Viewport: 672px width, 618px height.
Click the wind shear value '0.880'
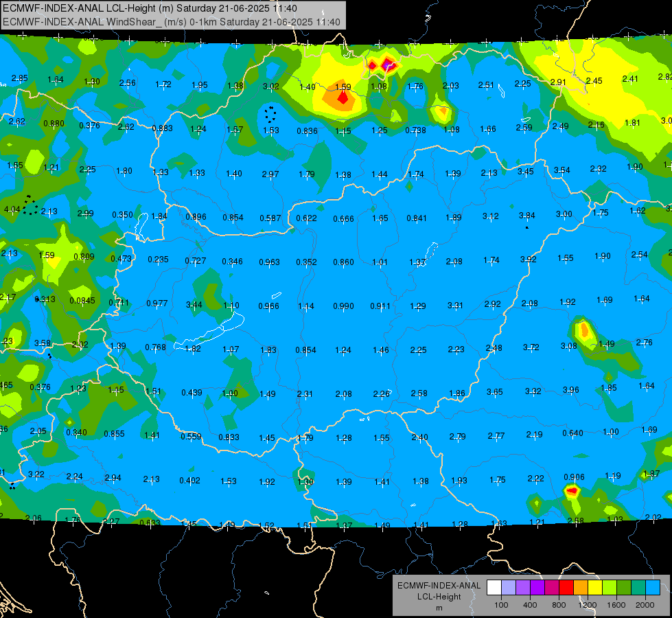pos(54,124)
